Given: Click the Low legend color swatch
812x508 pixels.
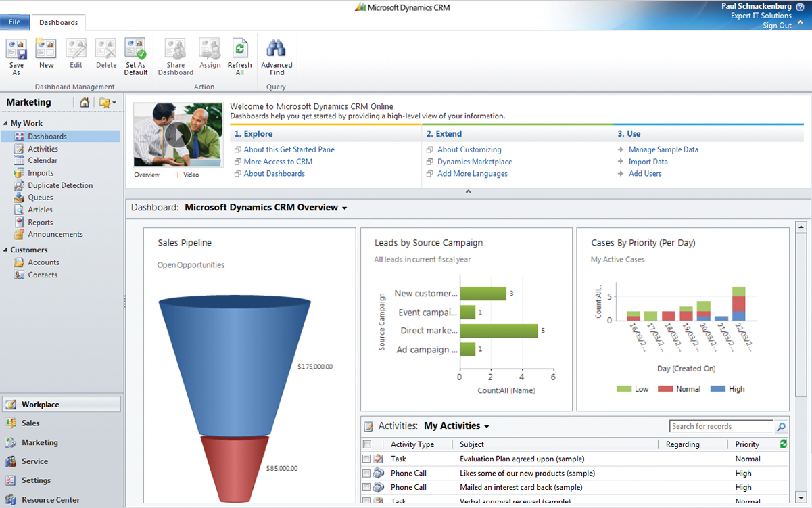Looking at the screenshot, I should (x=623, y=389).
